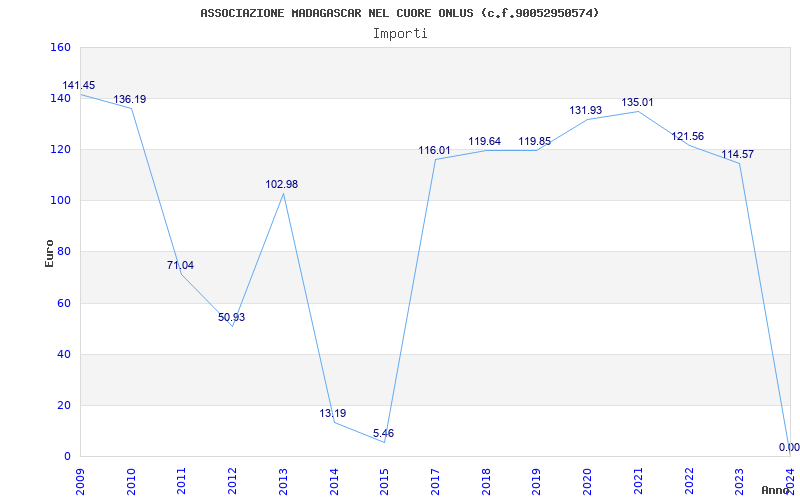The height and width of the screenshot is (500, 800).
Task: Select the 102.98 data label
Action: pos(282,184)
